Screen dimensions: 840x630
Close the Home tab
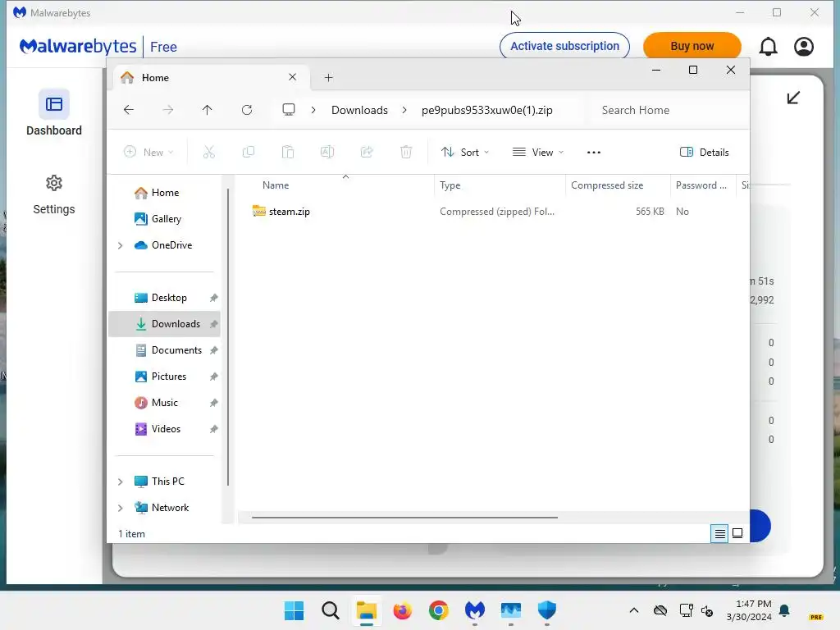tap(293, 77)
